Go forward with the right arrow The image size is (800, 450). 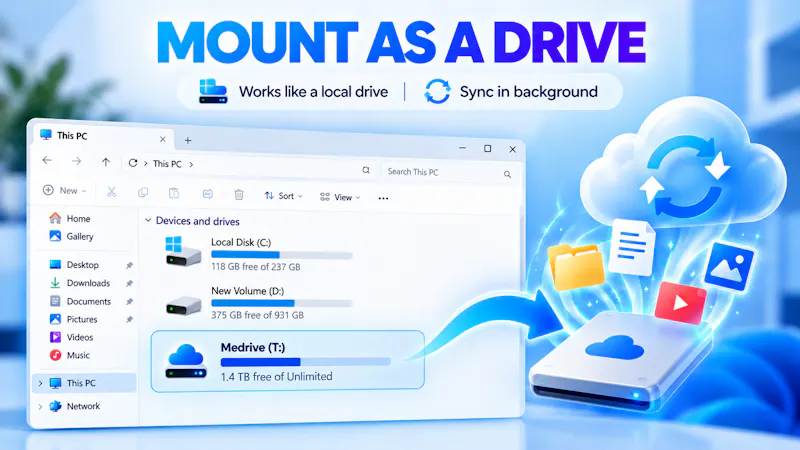pyautogui.click(x=77, y=161)
